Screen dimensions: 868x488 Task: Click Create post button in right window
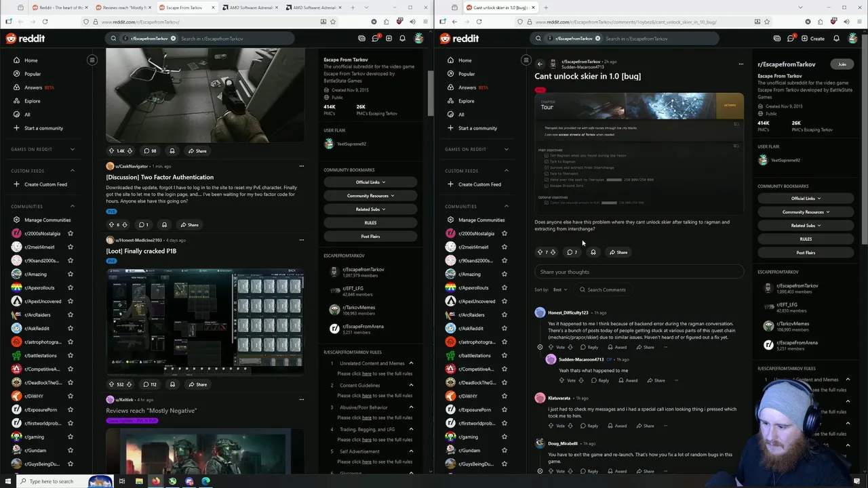813,39
